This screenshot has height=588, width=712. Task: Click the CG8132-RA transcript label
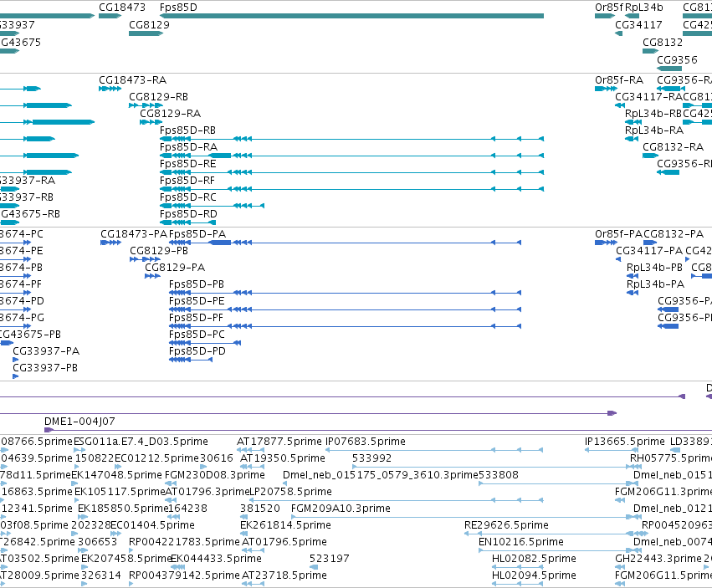(673, 147)
